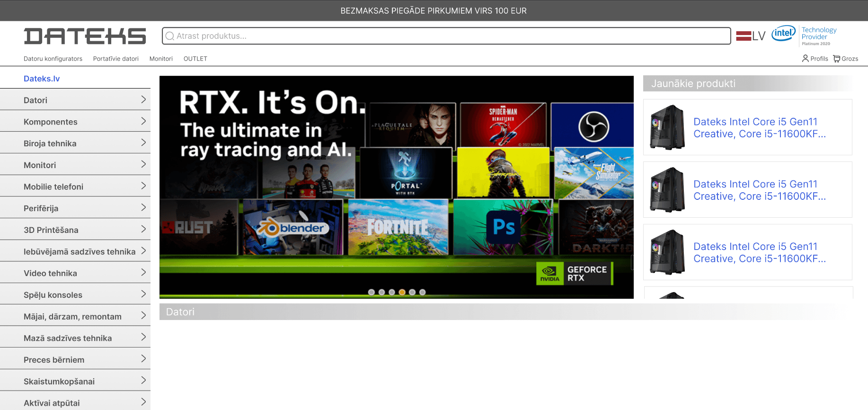Screen dimensions: 868x410
Task: Open Portatīvie datori in top navigation
Action: [116, 59]
